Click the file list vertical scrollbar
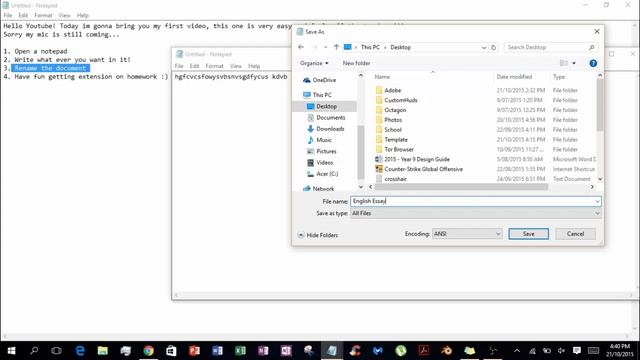The image size is (640, 360). pyautogui.click(x=600, y=105)
